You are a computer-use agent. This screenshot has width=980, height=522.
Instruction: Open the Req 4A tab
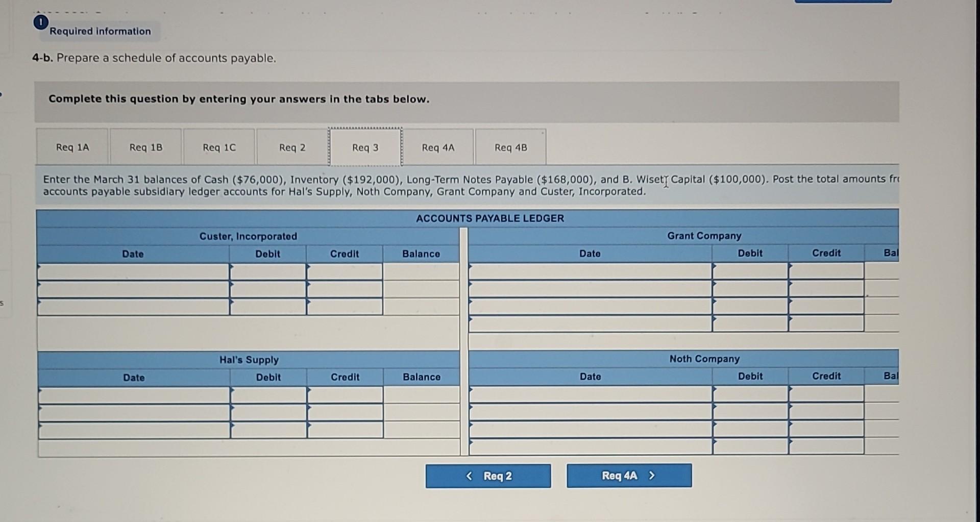[x=438, y=147]
